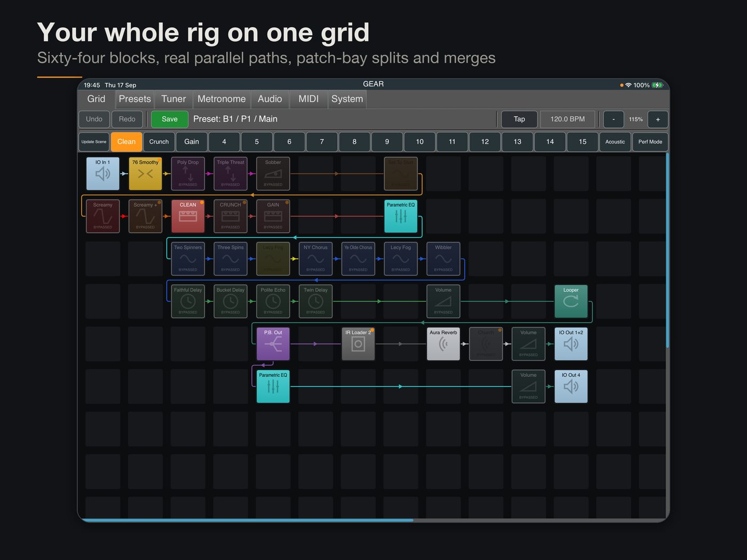Save the current preset
The height and width of the screenshot is (560, 747).
[x=170, y=119]
